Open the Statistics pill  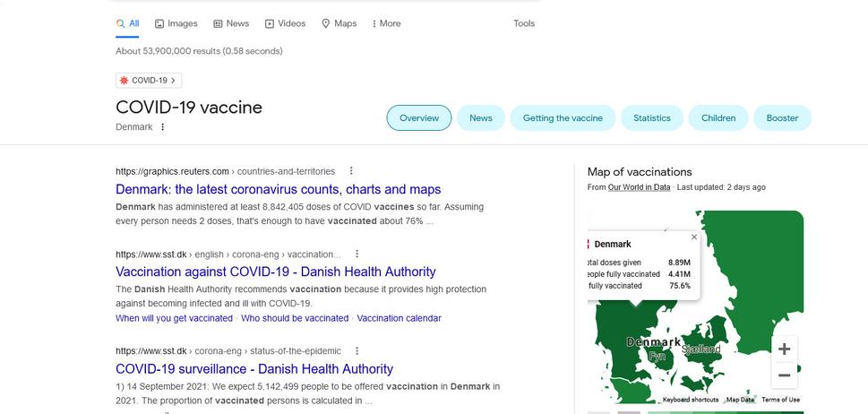point(651,118)
